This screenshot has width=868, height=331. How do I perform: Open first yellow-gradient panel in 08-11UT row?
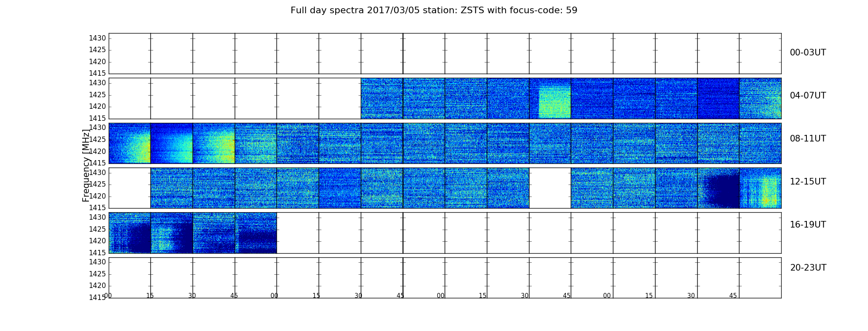[129, 143]
